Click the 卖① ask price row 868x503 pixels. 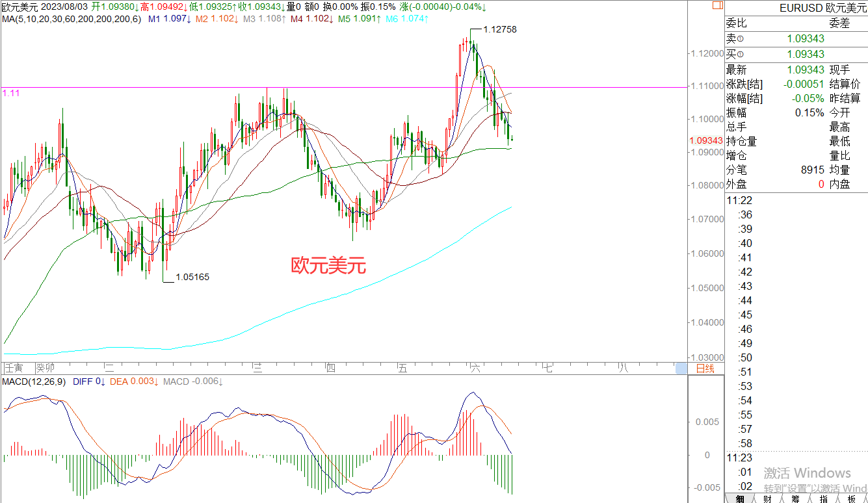coord(796,39)
